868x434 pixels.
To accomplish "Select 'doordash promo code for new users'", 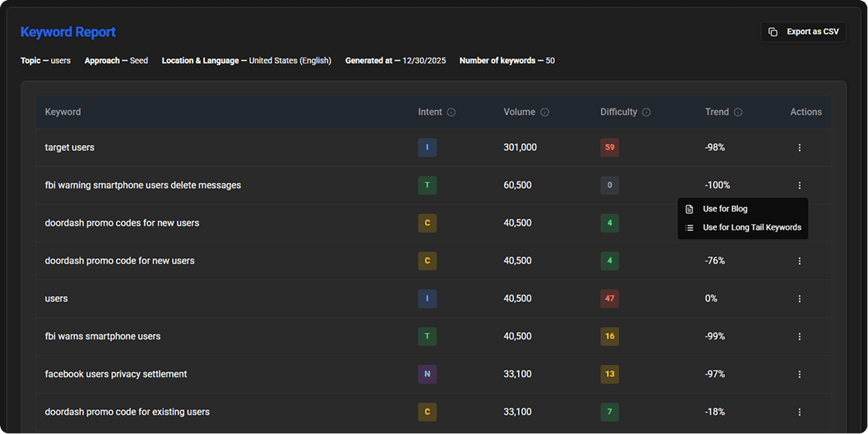I will click(x=119, y=260).
